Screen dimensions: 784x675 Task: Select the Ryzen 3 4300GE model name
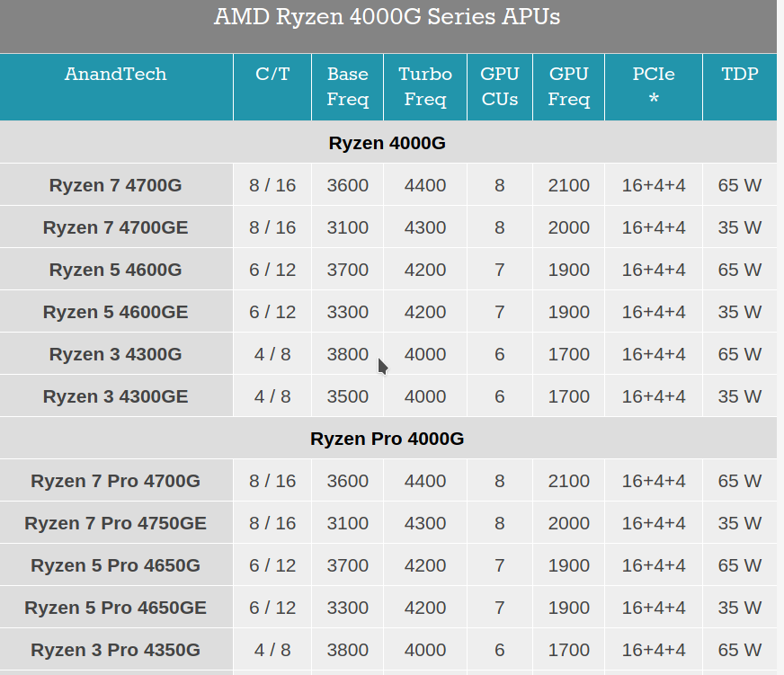click(x=115, y=396)
